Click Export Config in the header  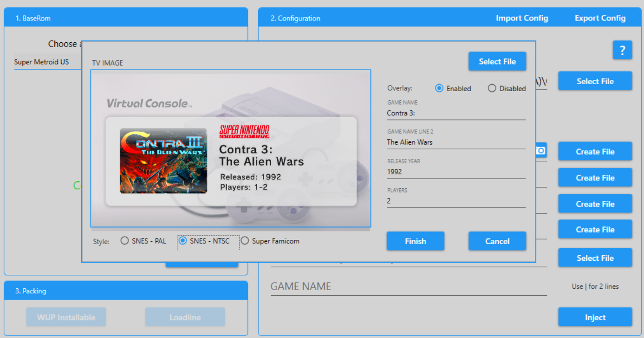tap(600, 18)
